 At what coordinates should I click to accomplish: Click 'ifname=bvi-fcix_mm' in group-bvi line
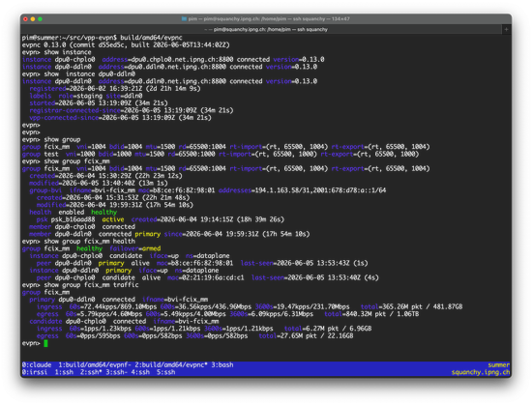coord(103,190)
